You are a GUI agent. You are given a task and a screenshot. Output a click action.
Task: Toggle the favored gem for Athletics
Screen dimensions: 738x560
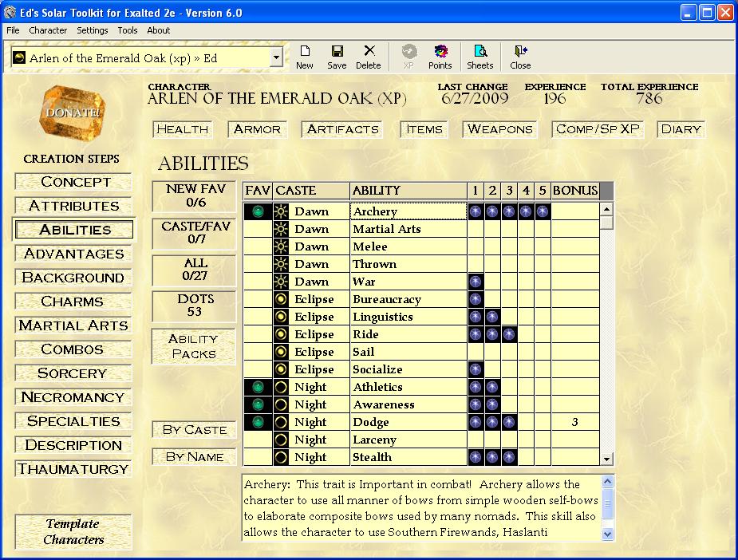258,387
